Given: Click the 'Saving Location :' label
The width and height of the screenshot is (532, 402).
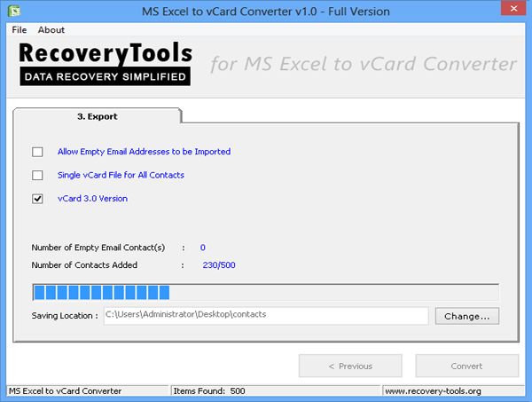Looking at the screenshot, I should pos(65,316).
